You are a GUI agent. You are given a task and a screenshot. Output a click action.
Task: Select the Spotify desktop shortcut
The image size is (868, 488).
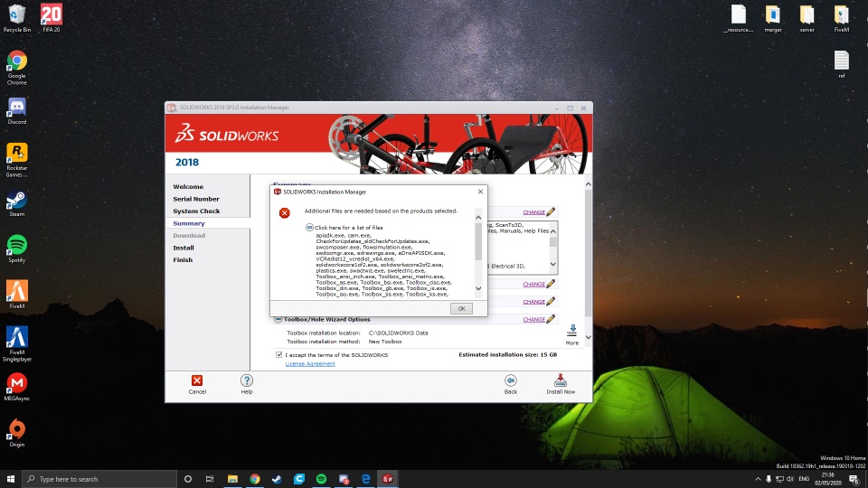pos(16,249)
